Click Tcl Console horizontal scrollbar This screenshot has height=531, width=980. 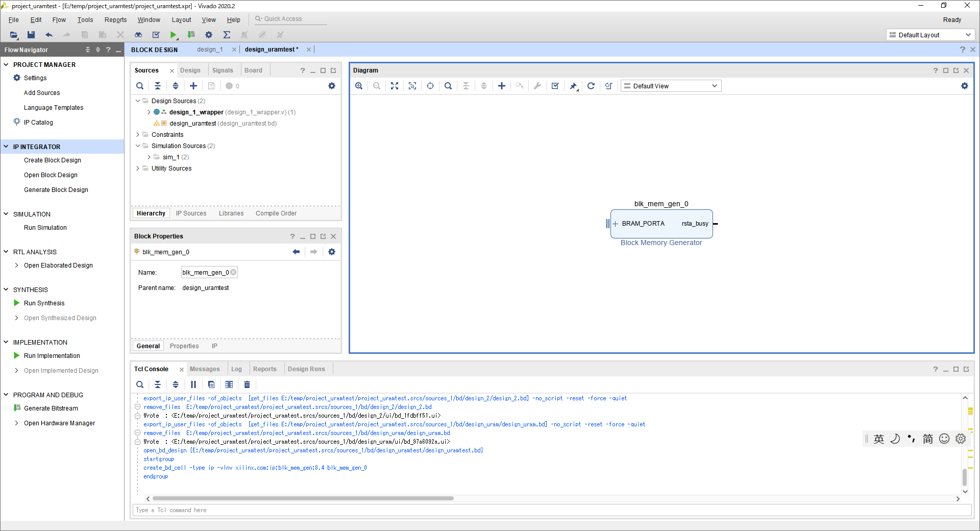(x=303, y=498)
